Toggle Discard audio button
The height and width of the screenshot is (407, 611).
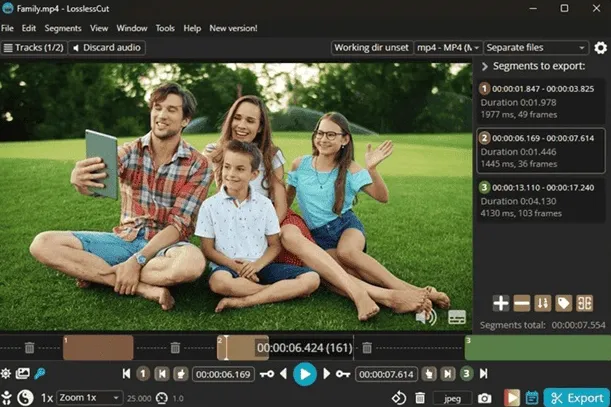point(107,48)
